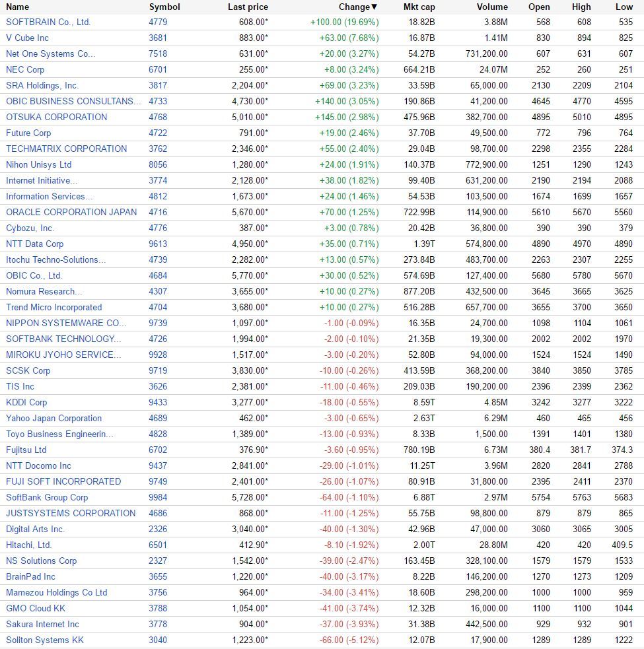Sort by Low column header
This screenshot has width=644, height=649.
point(624,7)
